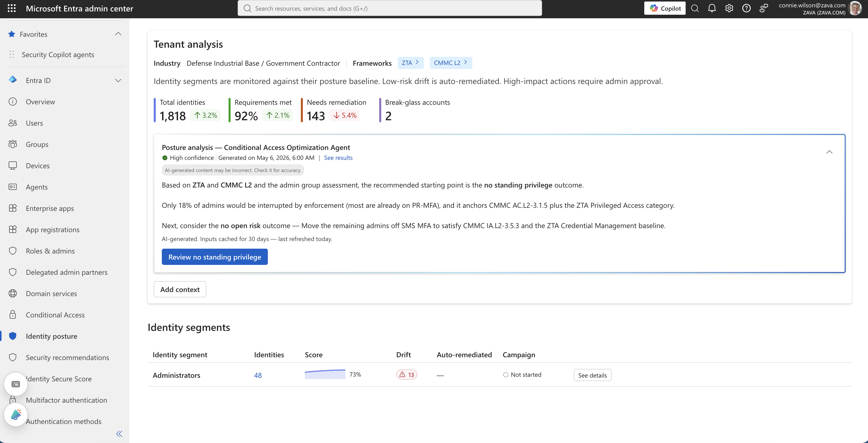This screenshot has width=868, height=443.
Task: Open Identity Secure Score page
Action: pos(59,379)
